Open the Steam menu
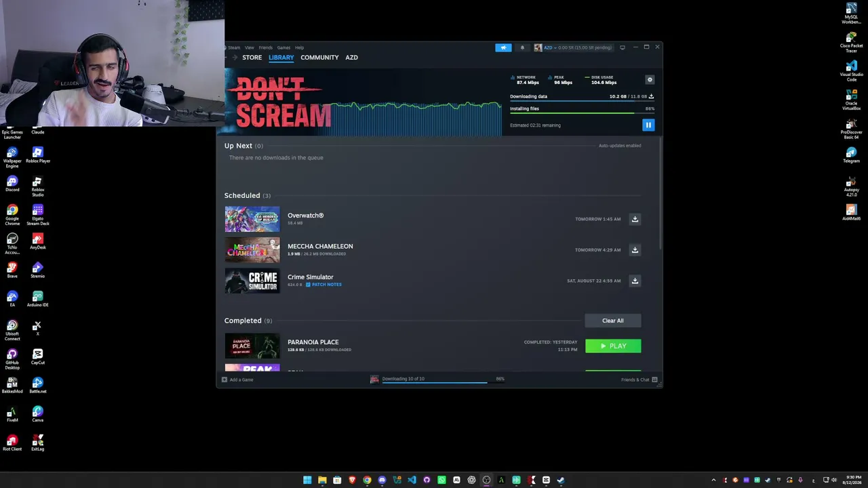The image size is (868, 488). point(234,47)
